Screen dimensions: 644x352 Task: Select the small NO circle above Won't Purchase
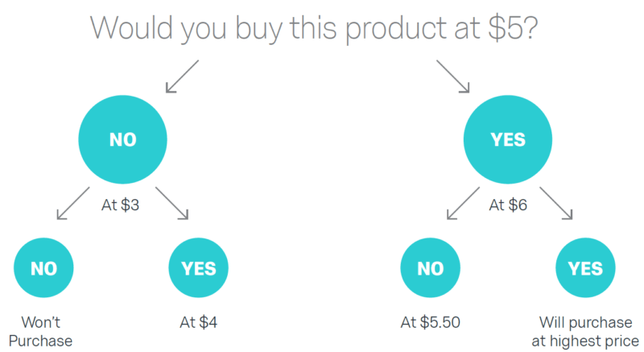click(x=44, y=269)
